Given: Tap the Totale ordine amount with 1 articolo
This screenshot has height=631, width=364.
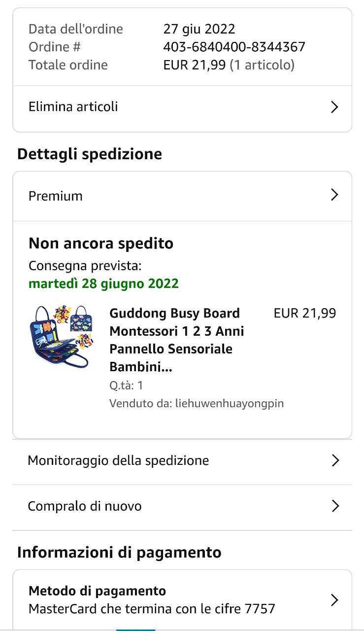Looking at the screenshot, I should tap(229, 65).
